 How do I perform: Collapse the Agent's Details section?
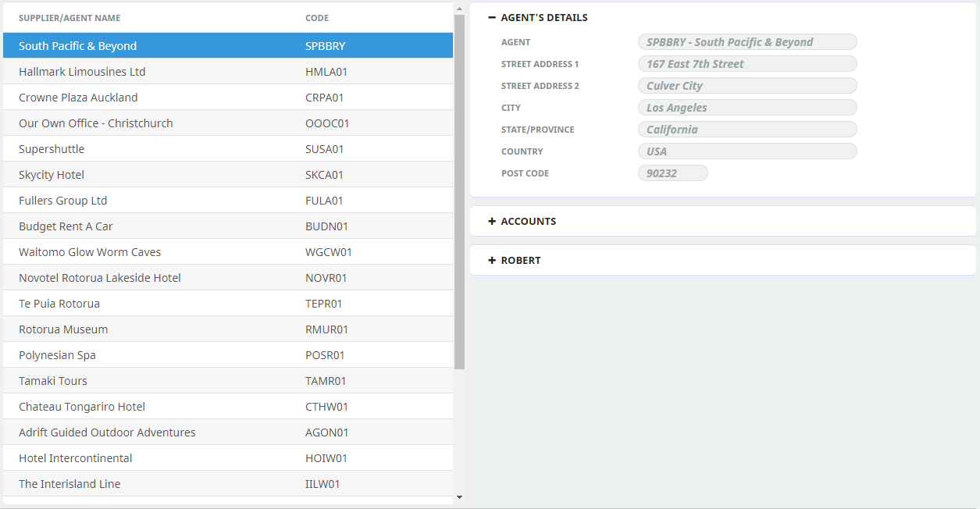pyautogui.click(x=492, y=17)
